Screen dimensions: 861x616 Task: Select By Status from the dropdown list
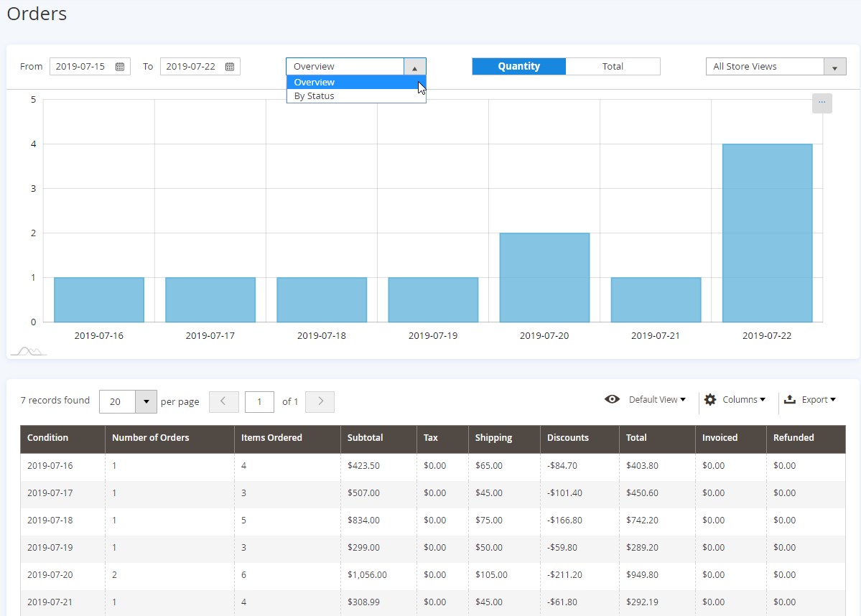(x=315, y=96)
